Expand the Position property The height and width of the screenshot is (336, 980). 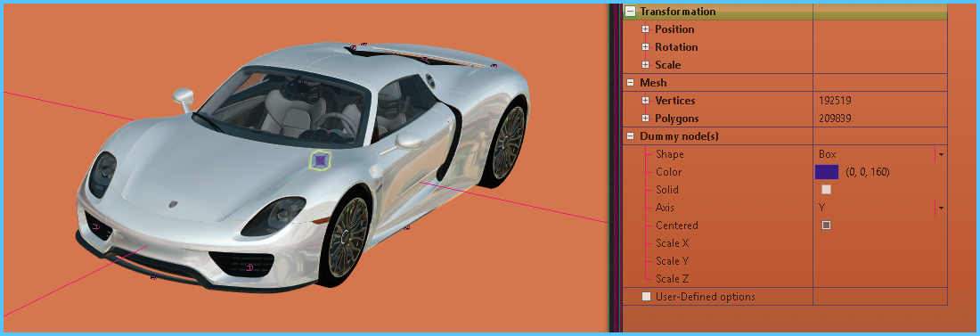pos(646,29)
